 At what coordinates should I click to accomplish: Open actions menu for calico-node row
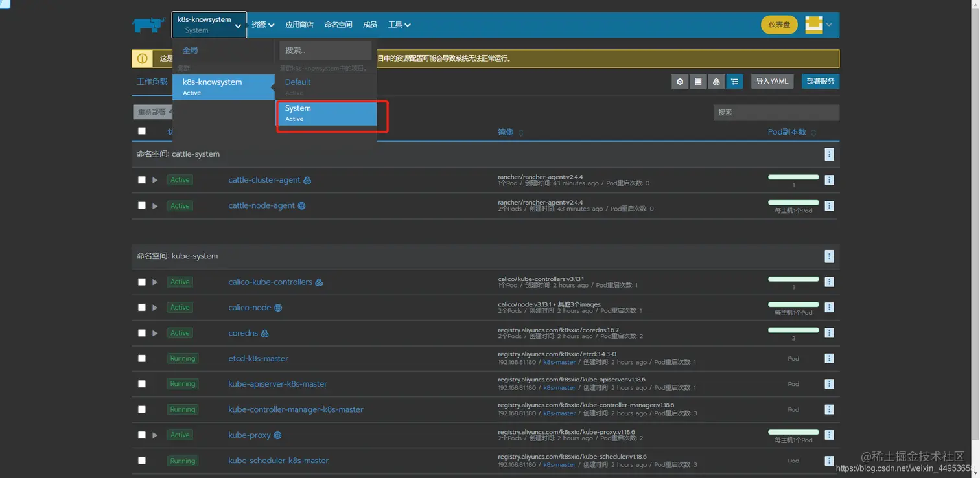(829, 308)
